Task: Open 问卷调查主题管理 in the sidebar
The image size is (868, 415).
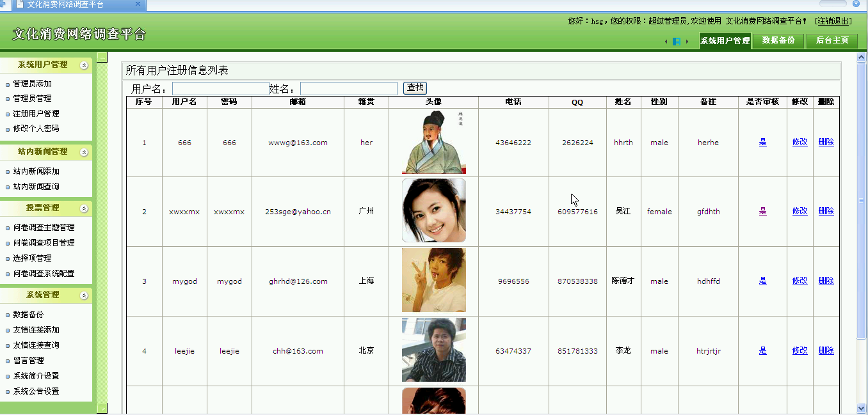Action: click(44, 228)
